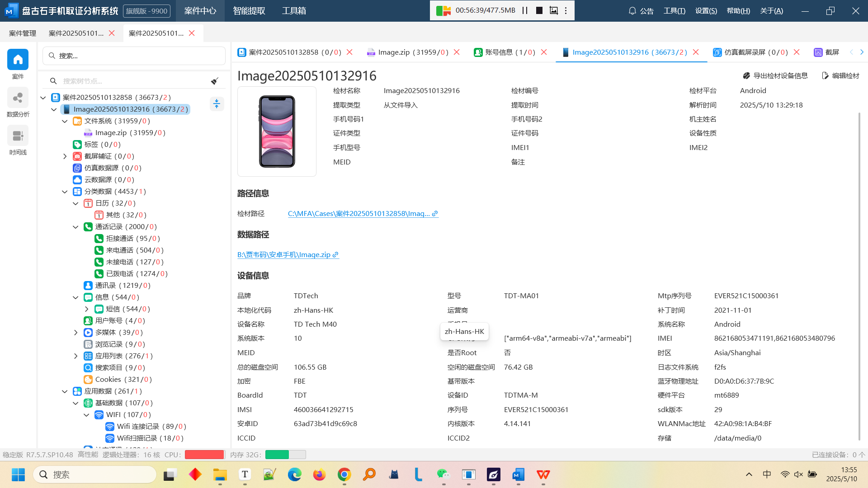Expand the 应用列表 node
The width and height of the screenshot is (868, 488).
[x=75, y=356]
